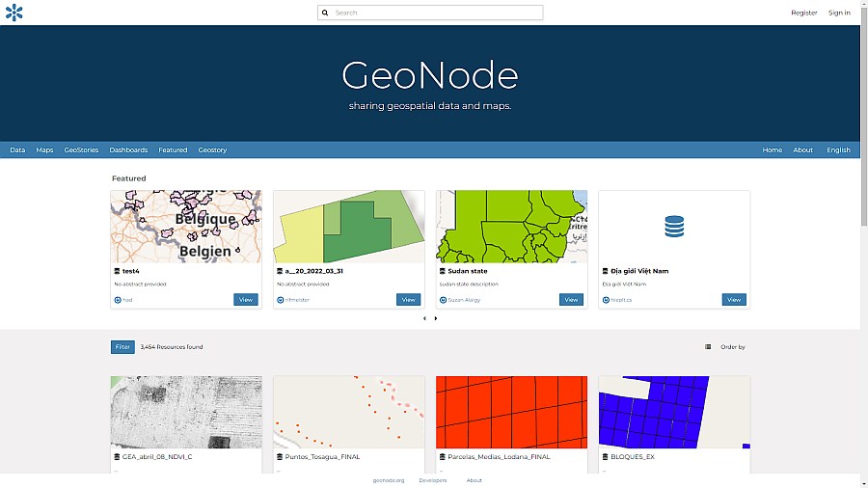
Task: Click the Sign in link
Action: pos(839,13)
